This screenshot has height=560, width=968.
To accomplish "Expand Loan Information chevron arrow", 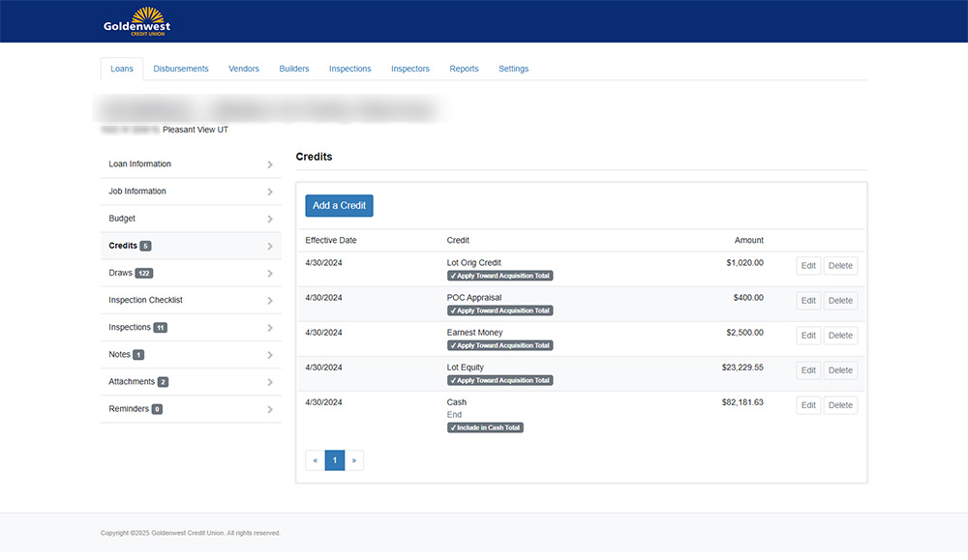I will point(270,165).
